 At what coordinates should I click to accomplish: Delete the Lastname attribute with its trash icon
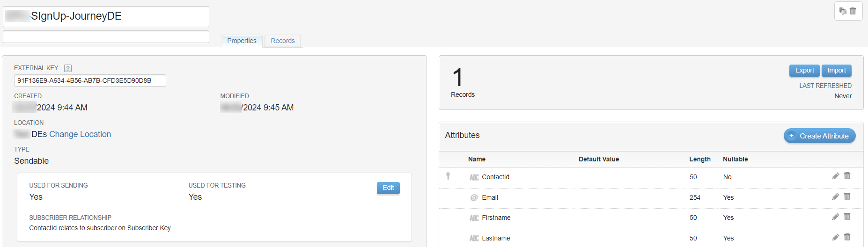[x=847, y=237]
